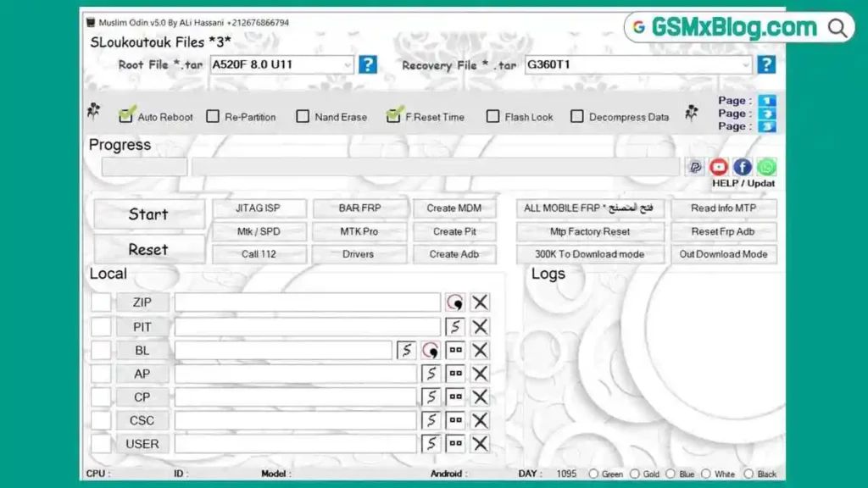Click the Create Adb button
This screenshot has height=488, width=868.
coord(454,254)
